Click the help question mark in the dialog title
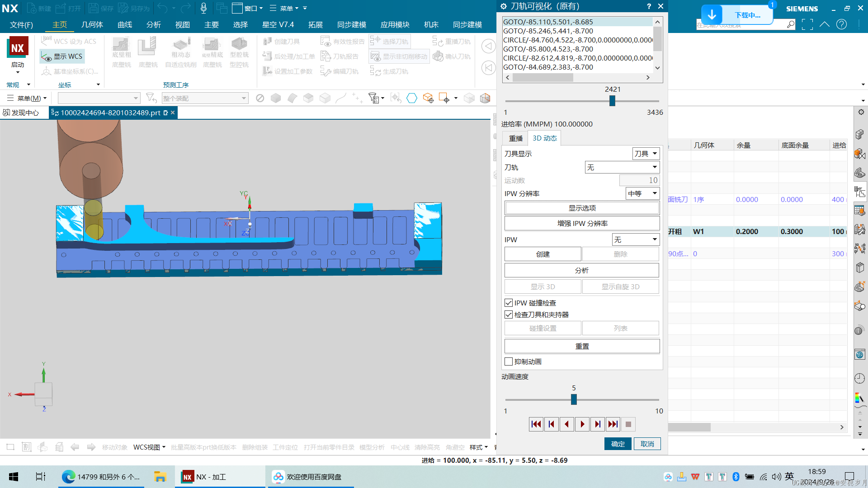The height and width of the screenshot is (488, 868). 649,6
